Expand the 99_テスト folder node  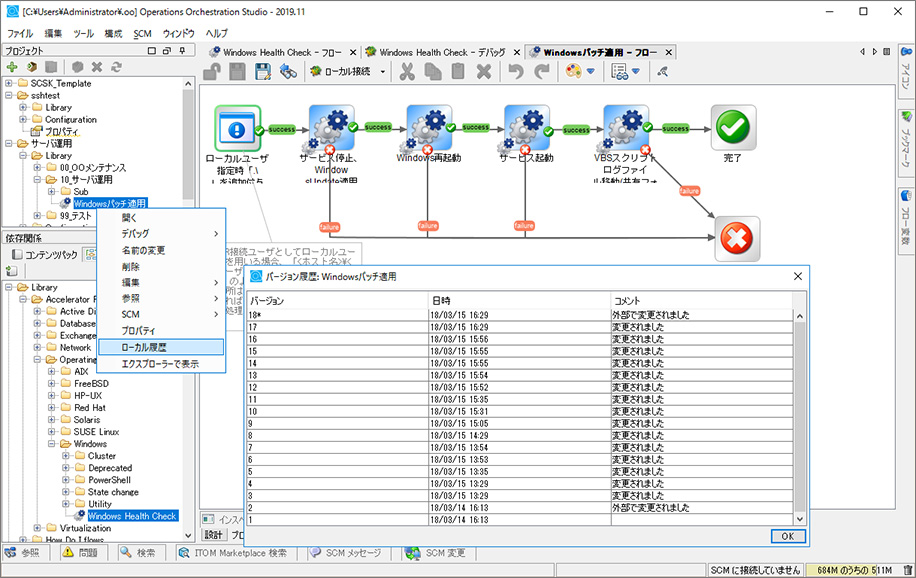point(37,215)
